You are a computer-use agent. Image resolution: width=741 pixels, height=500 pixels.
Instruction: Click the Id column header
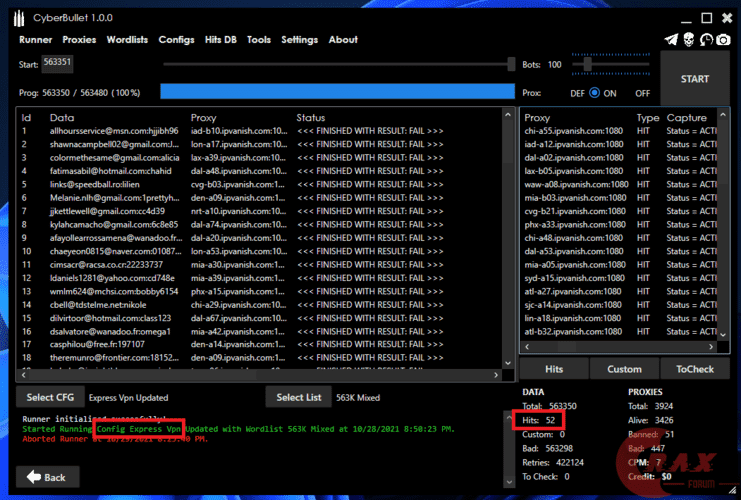pos(26,118)
